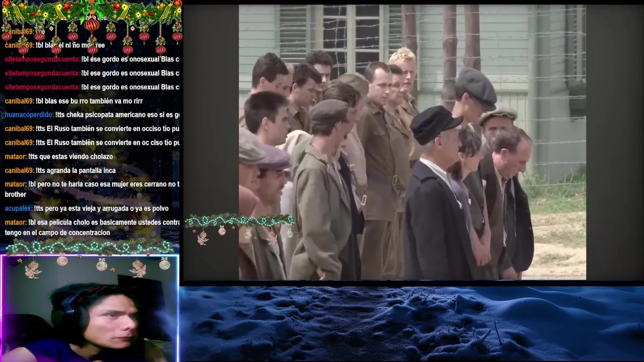Click the streamer webcam feed

(90, 308)
